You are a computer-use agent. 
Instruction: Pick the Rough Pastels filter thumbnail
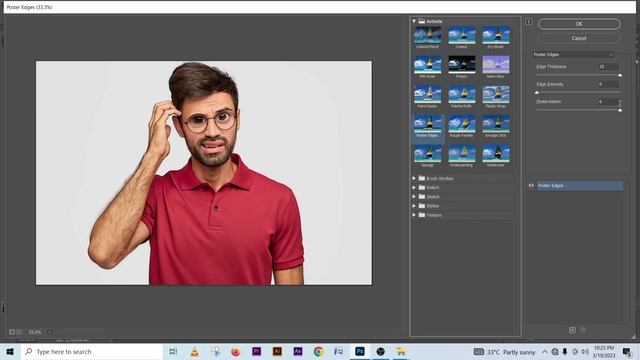(462, 124)
